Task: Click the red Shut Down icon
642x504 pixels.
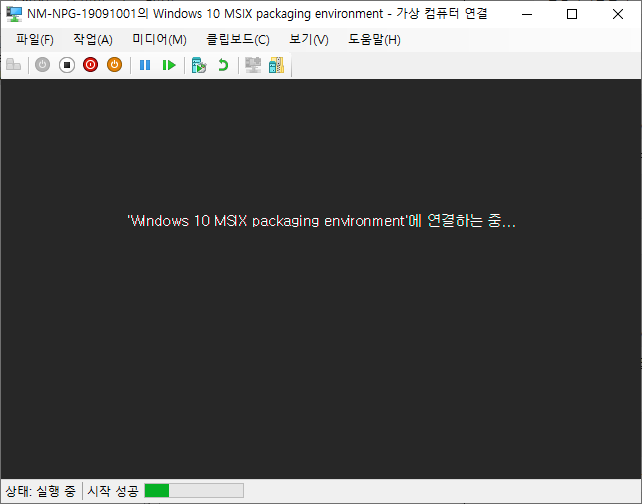Action: (x=90, y=65)
